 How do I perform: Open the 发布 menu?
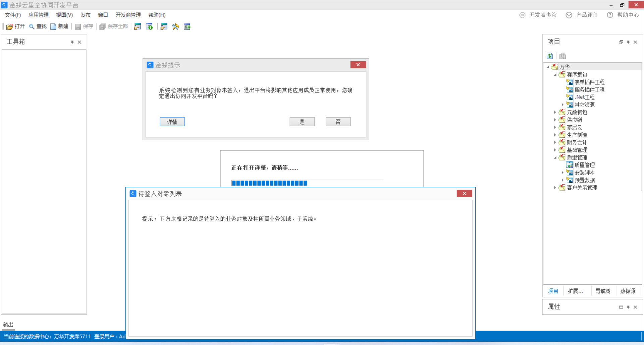86,15
